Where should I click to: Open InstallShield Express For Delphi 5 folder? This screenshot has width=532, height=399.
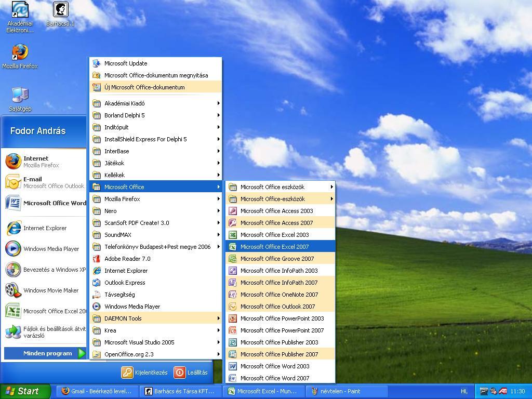coord(156,139)
